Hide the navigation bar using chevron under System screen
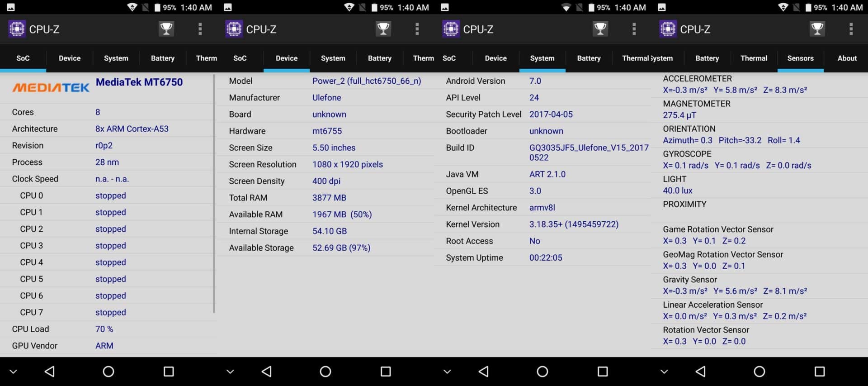This screenshot has height=386, width=868. click(447, 372)
